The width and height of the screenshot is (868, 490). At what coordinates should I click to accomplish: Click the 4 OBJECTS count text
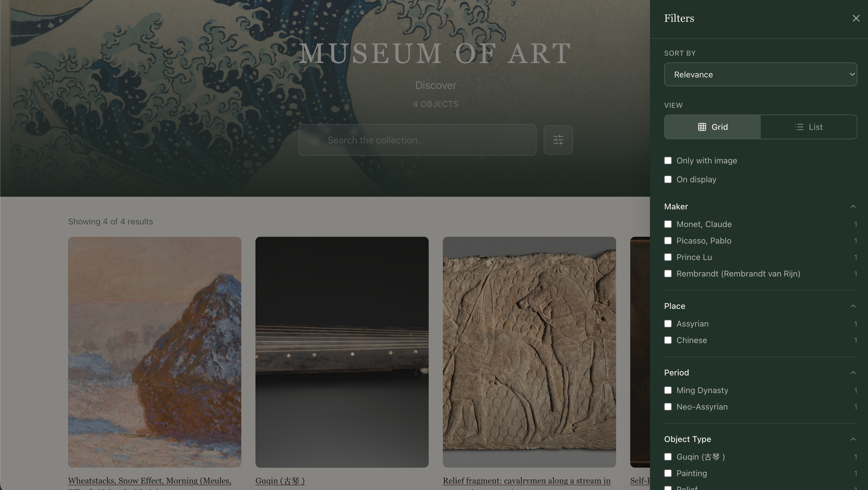click(x=436, y=104)
